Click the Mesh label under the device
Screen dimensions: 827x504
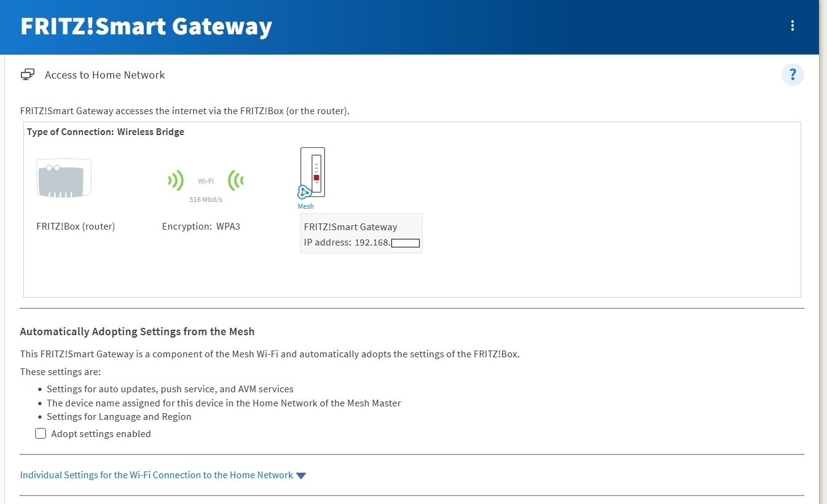point(305,206)
